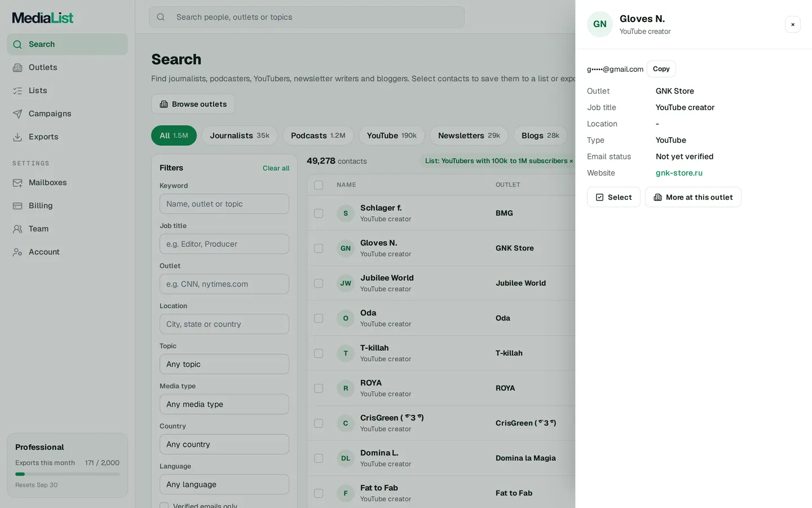Click the MediaList logo
Image resolution: width=812 pixels, height=508 pixels.
point(43,18)
